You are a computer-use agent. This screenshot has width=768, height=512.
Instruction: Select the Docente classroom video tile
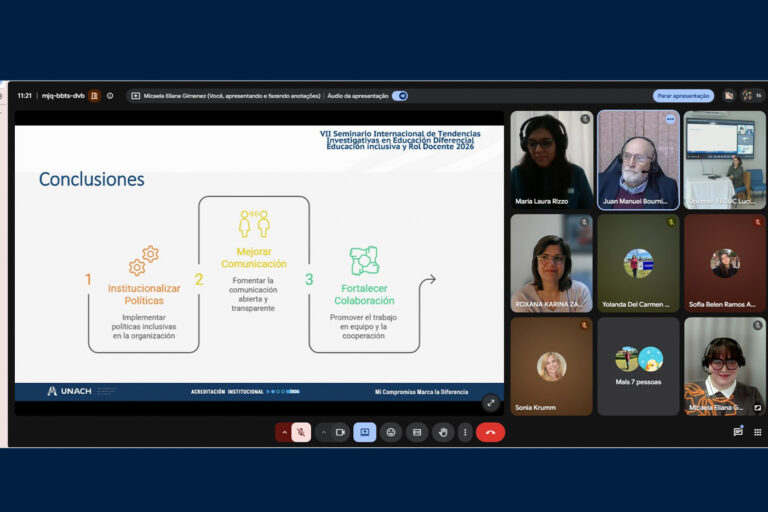pyautogui.click(x=725, y=160)
